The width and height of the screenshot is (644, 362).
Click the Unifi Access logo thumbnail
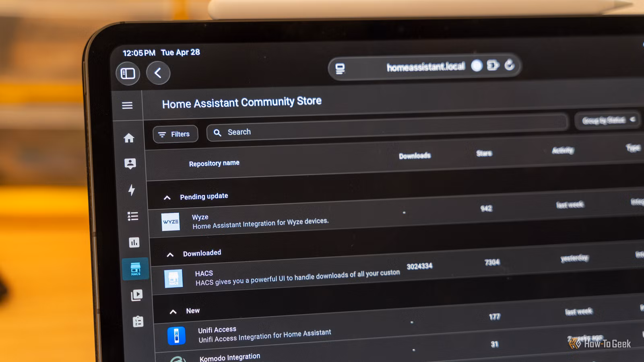pos(176,335)
